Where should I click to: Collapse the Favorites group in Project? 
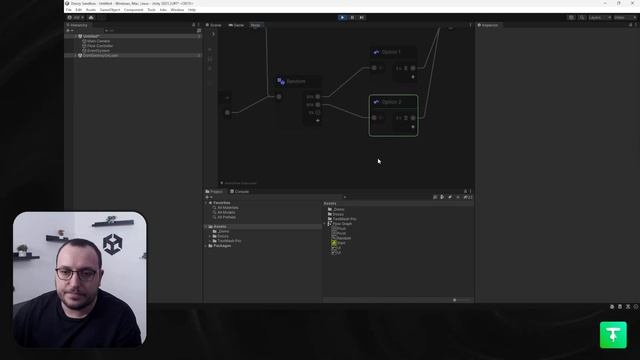tap(206, 203)
